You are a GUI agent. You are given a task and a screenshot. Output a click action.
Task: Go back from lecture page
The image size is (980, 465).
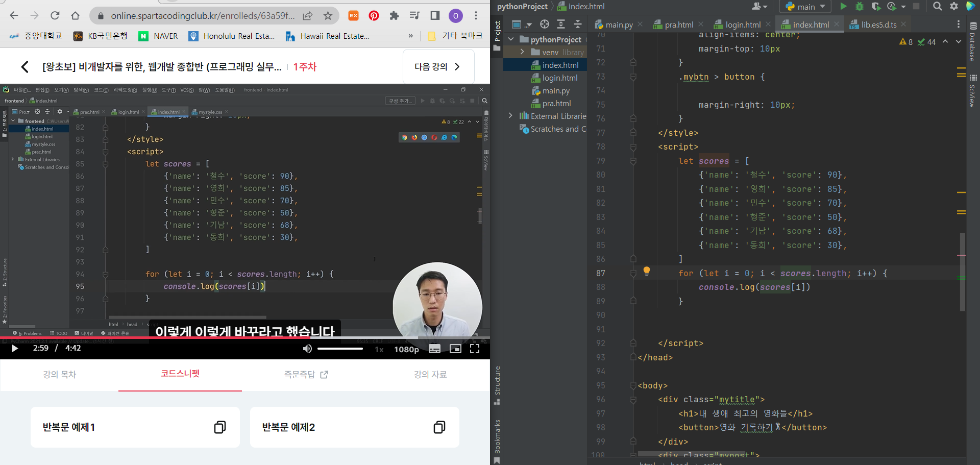(x=24, y=67)
